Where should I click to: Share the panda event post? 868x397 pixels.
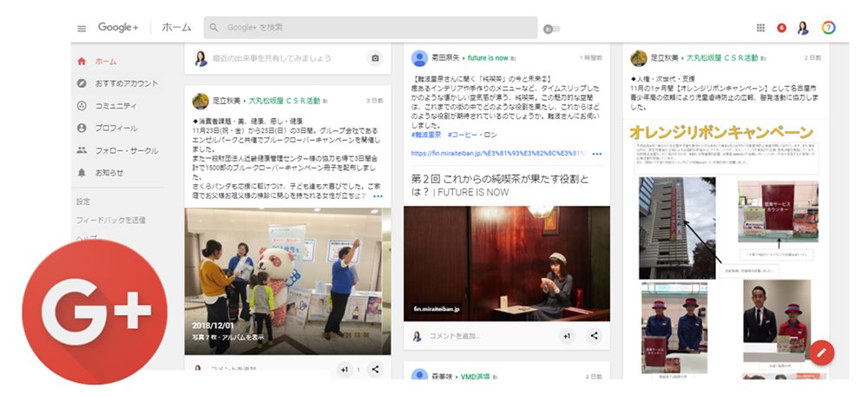coord(375,369)
